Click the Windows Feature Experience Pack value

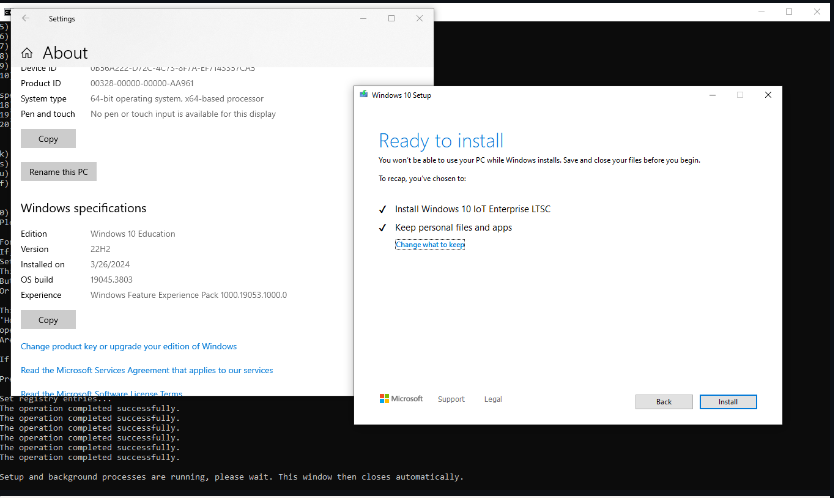tap(188, 295)
